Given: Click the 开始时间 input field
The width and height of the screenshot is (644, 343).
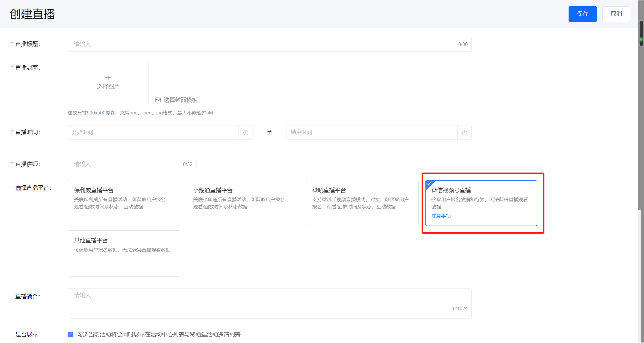Looking at the screenshot, I should pyautogui.click(x=153, y=132).
